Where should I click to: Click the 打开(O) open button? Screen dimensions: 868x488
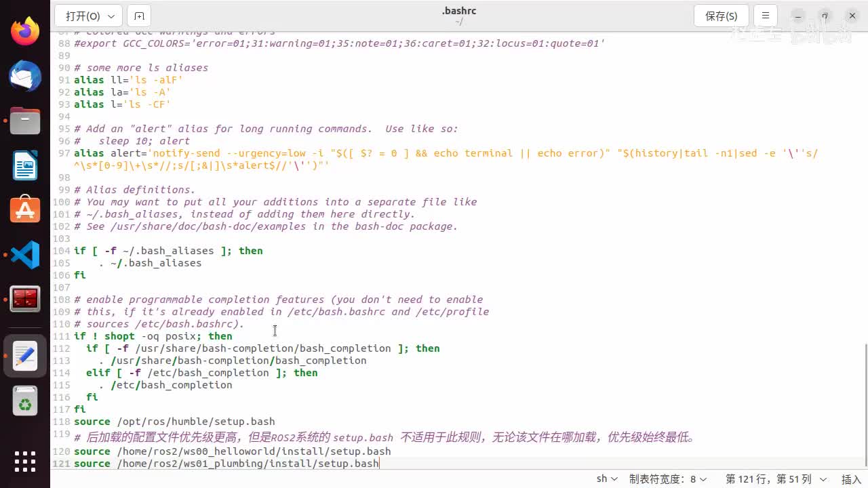pos(83,16)
